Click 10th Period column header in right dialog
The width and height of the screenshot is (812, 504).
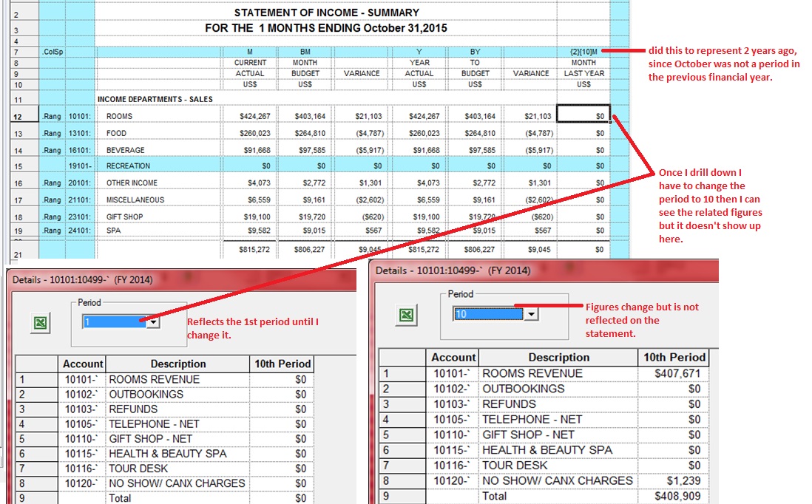[x=674, y=358]
